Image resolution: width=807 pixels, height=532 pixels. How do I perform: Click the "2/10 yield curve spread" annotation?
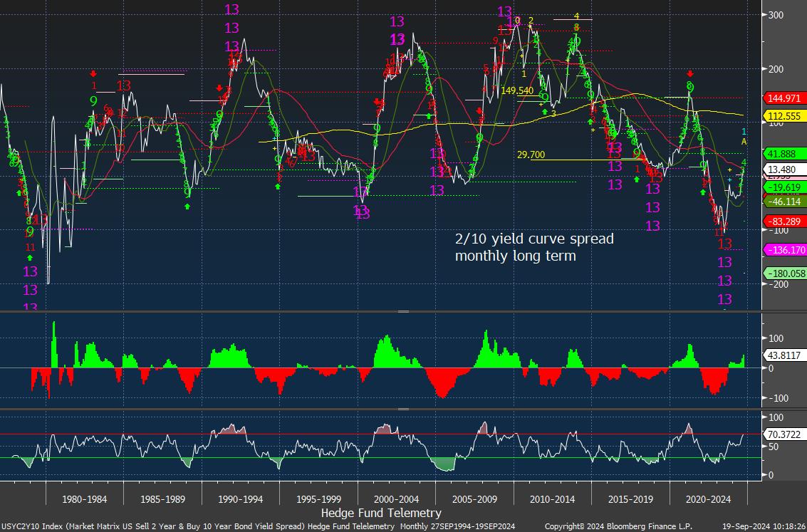pyautogui.click(x=534, y=239)
